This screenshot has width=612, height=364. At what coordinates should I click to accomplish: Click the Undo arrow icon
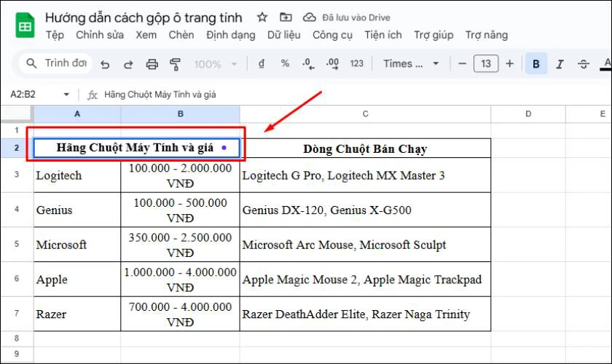coord(105,64)
